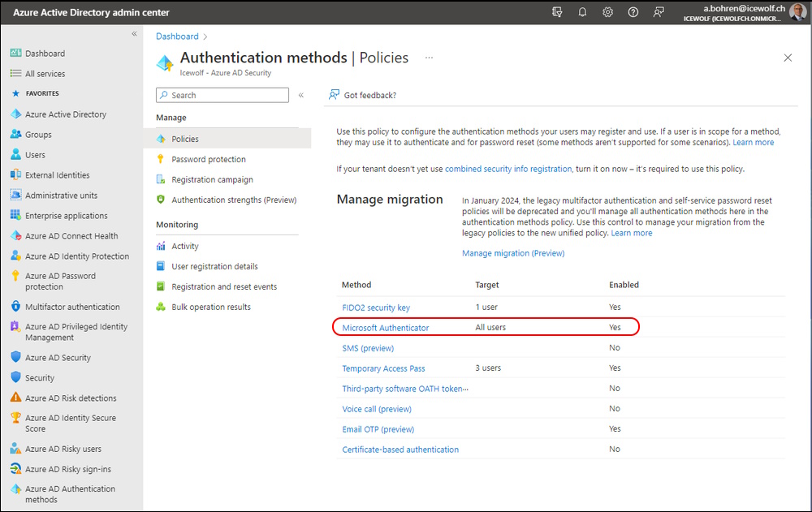Click in the Search input field
The width and height of the screenshot is (812, 512).
click(x=222, y=95)
